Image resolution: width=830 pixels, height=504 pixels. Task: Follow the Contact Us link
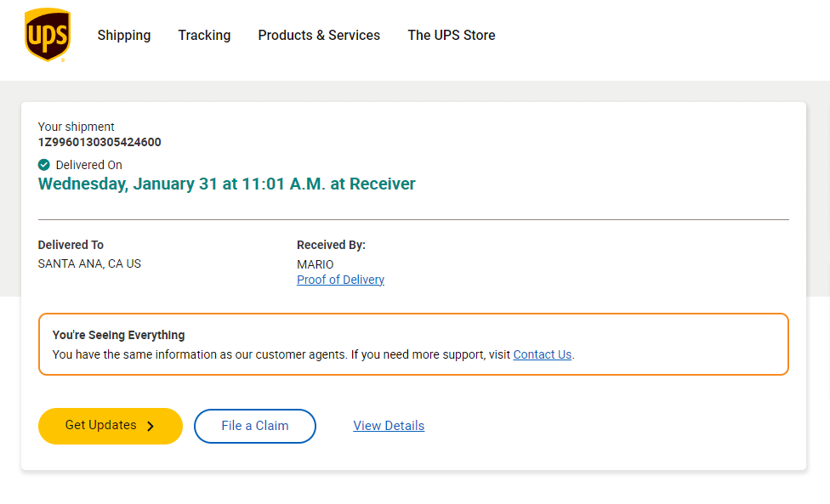click(x=543, y=355)
